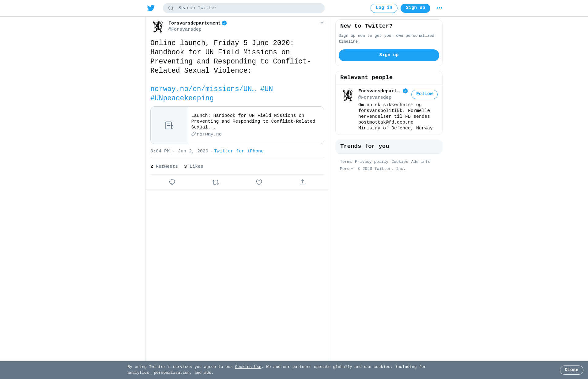View the 2 Retweets list
The image size is (588, 379).
coord(164,167)
